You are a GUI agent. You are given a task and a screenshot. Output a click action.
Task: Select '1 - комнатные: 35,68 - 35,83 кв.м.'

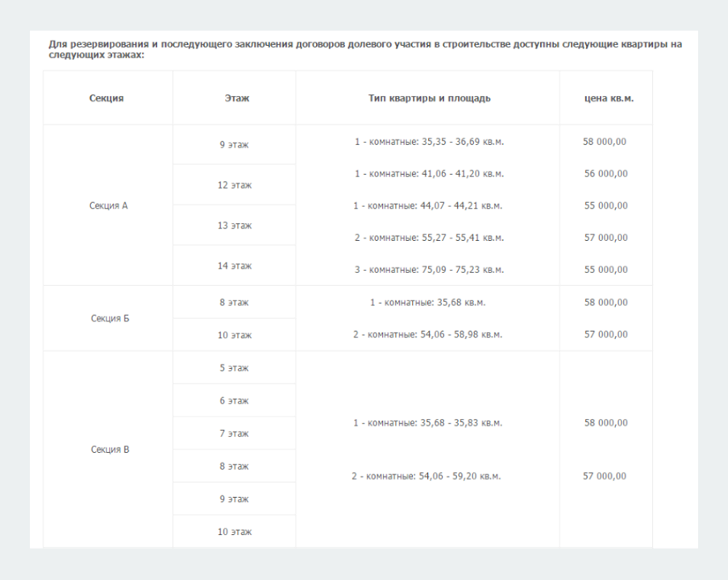coord(427,423)
